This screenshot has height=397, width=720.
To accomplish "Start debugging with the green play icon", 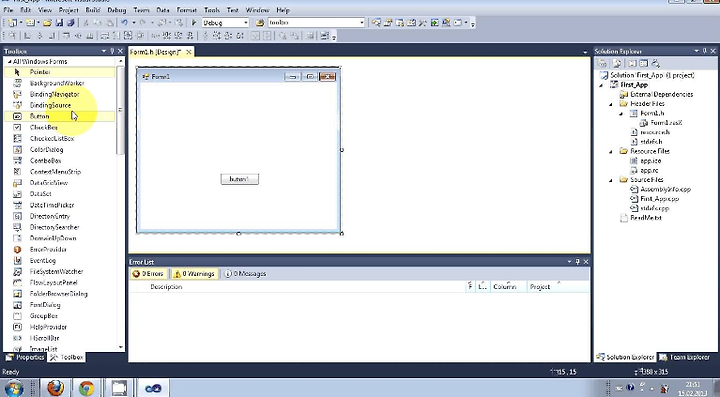I will coord(194,22).
